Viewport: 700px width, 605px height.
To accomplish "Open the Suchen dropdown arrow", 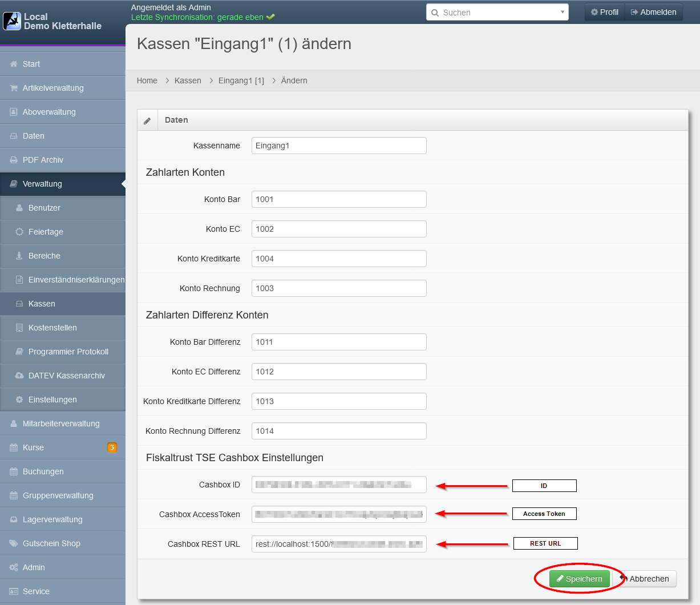I will tap(562, 12).
